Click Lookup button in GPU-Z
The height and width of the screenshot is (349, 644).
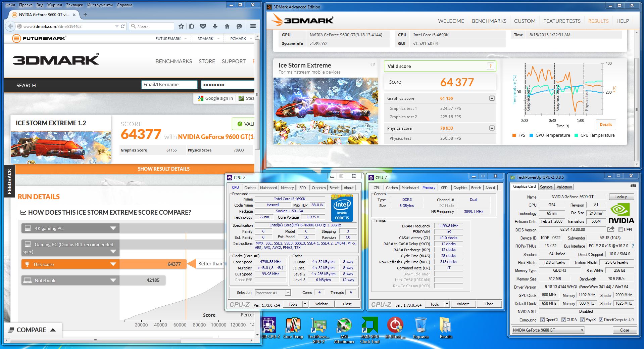[621, 197]
